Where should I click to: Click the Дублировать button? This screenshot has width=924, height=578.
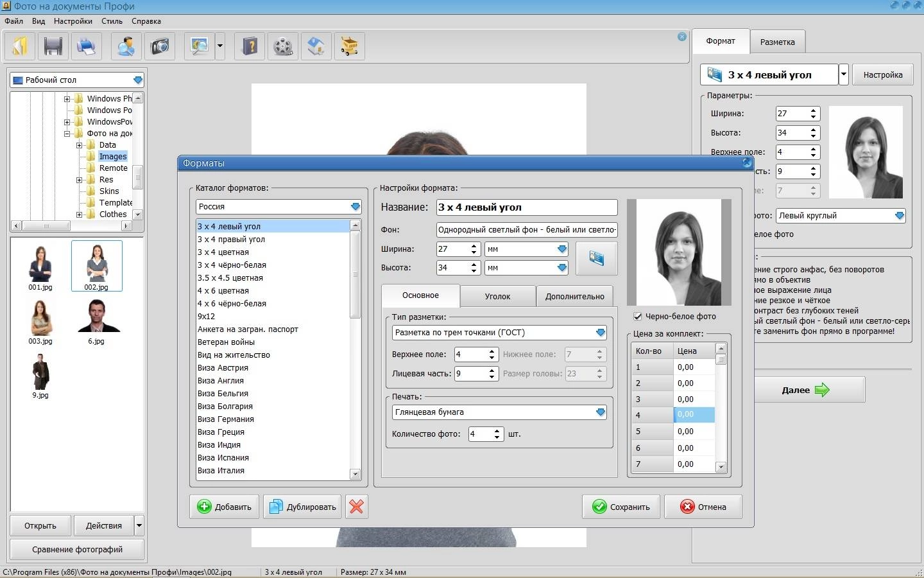(303, 507)
